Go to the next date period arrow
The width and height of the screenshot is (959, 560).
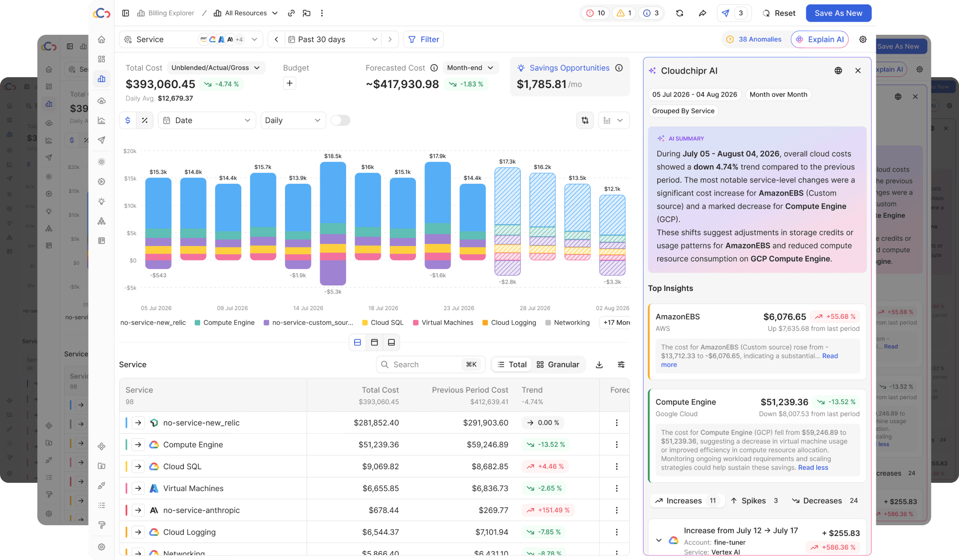390,39
